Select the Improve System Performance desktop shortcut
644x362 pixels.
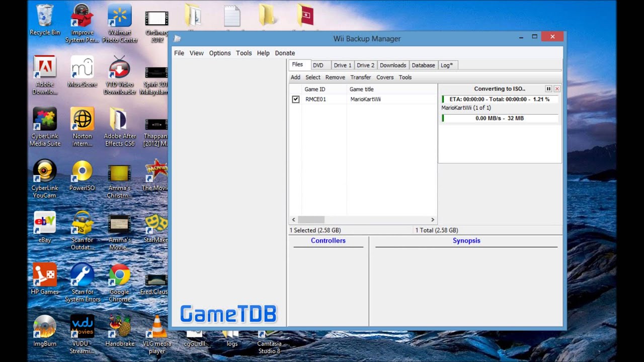coord(82,23)
